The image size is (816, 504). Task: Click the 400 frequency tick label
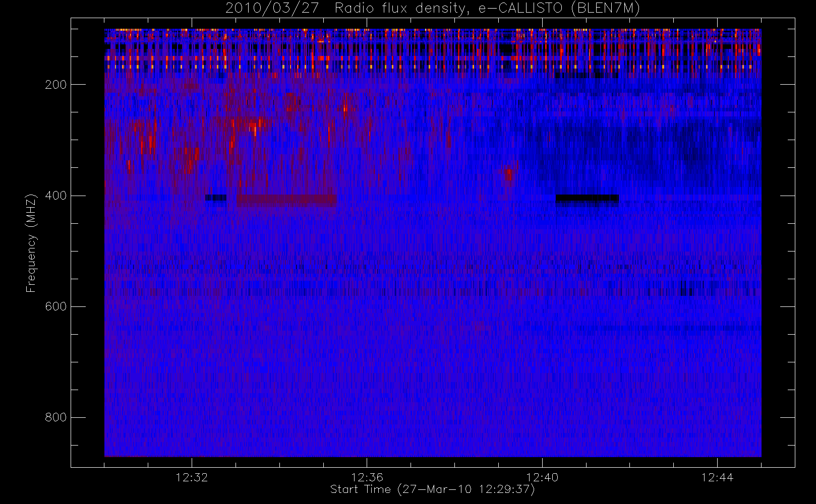(x=55, y=196)
